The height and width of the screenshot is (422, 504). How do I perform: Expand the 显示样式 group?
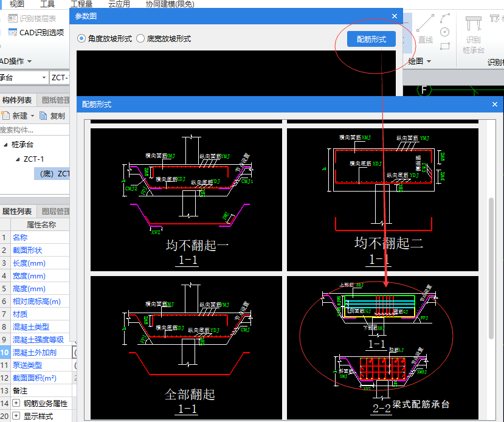coord(16,416)
